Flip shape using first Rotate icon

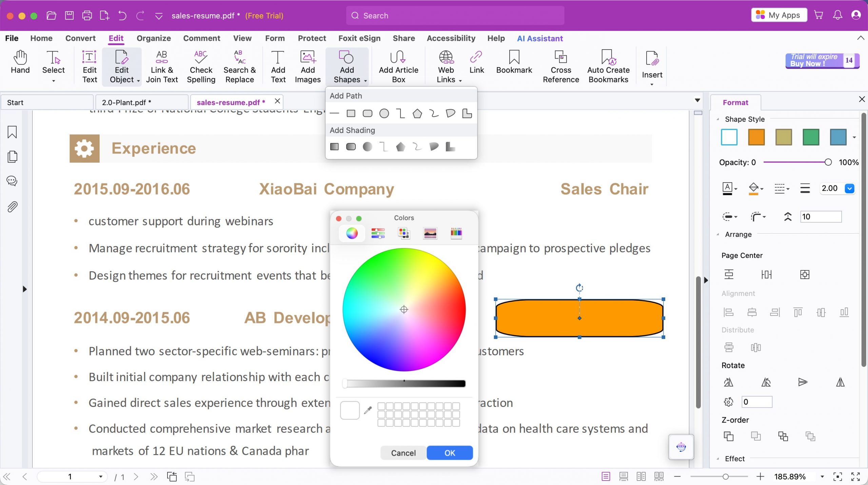point(729,382)
